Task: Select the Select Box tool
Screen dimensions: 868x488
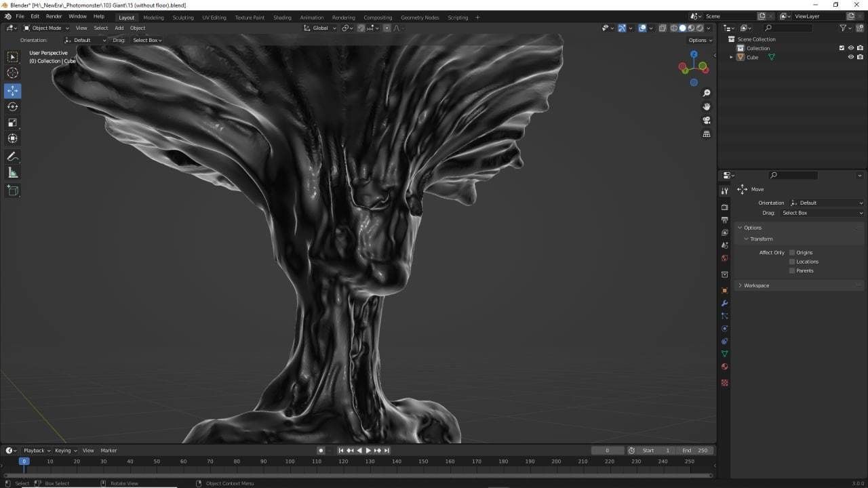Action: [12, 58]
